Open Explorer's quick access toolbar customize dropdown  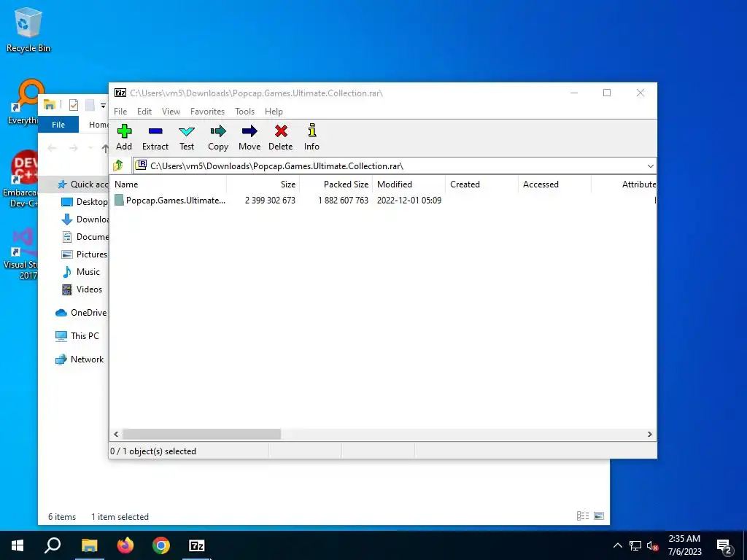[x=103, y=105]
